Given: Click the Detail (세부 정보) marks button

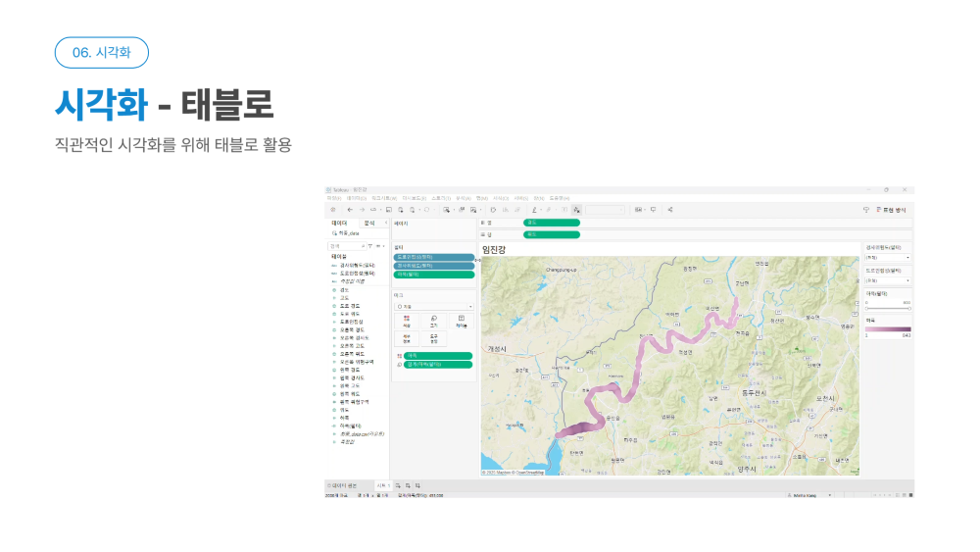Looking at the screenshot, I should [x=407, y=338].
